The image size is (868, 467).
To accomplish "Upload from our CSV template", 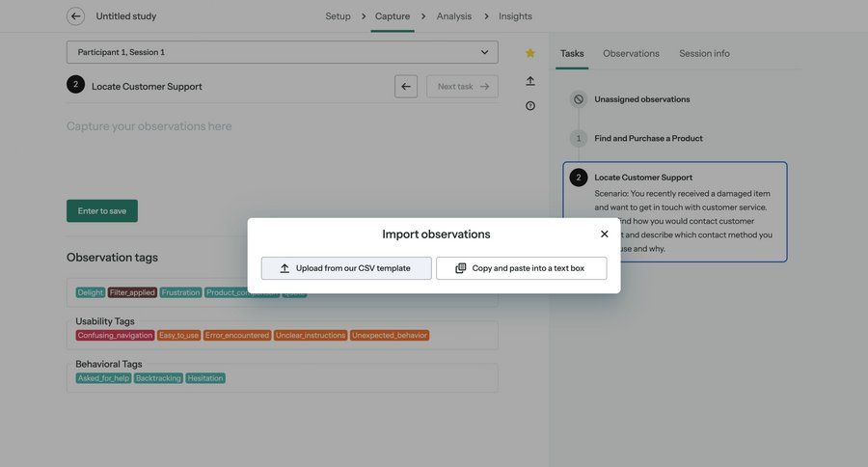I will pos(346,268).
